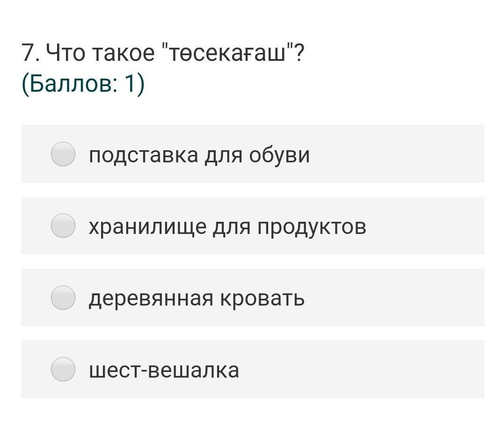The height and width of the screenshot is (430, 504).
Task: Click the answer text "деревянная кровать"
Action: click(x=197, y=298)
